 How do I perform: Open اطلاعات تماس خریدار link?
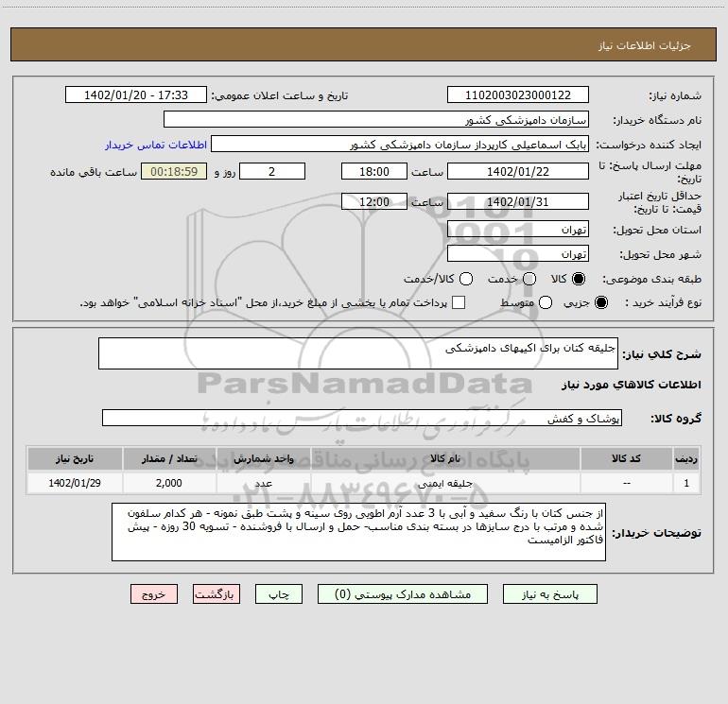tap(156, 145)
